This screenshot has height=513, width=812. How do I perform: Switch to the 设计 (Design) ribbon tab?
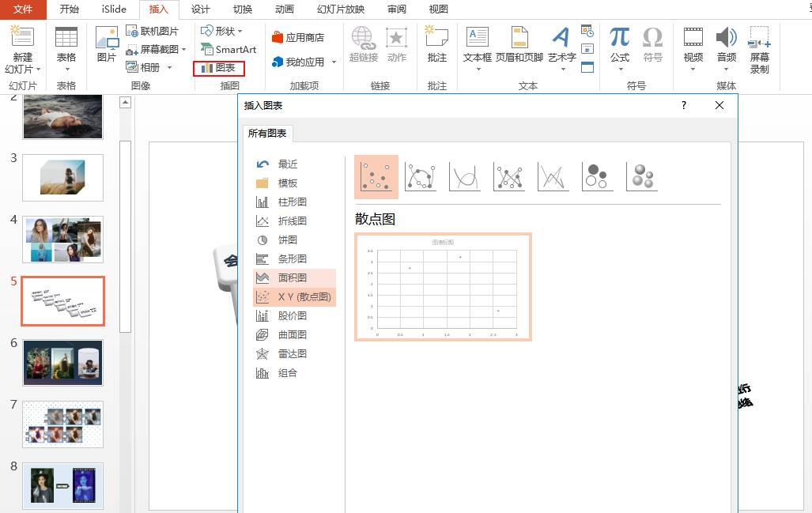point(199,9)
